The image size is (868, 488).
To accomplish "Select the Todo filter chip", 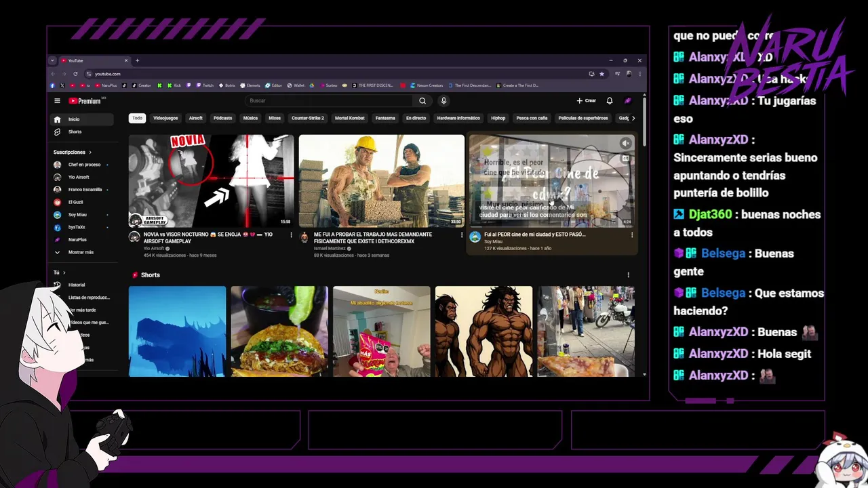I will point(137,118).
